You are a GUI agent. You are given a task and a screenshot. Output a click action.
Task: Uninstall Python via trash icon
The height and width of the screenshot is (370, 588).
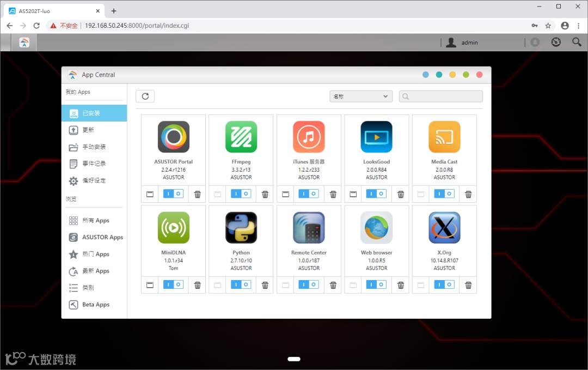265,285
